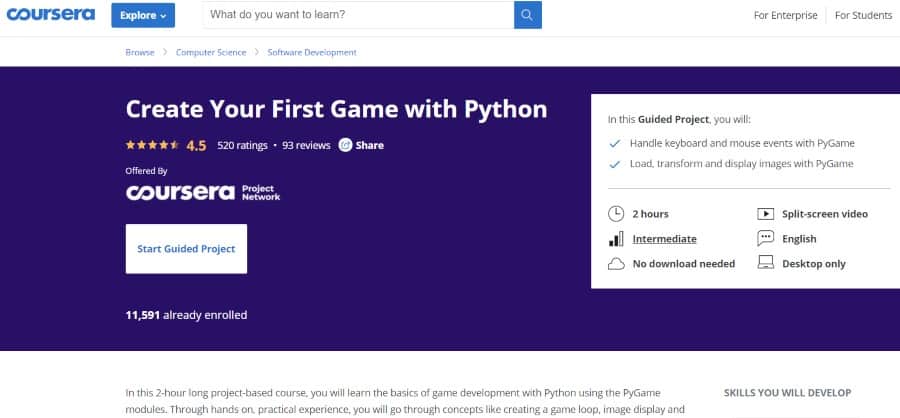Click the chevron after the Browse breadcrumb
The height and width of the screenshot is (418, 900).
click(x=165, y=52)
